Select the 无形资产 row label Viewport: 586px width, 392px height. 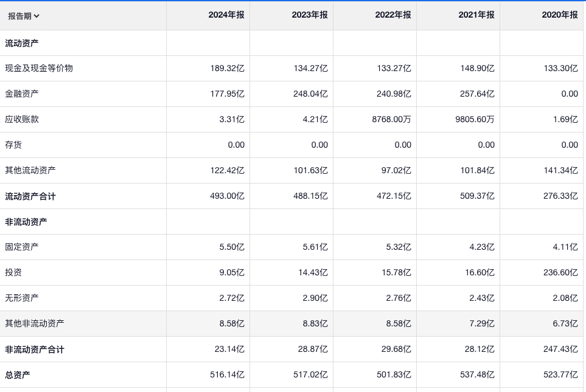tap(22, 298)
